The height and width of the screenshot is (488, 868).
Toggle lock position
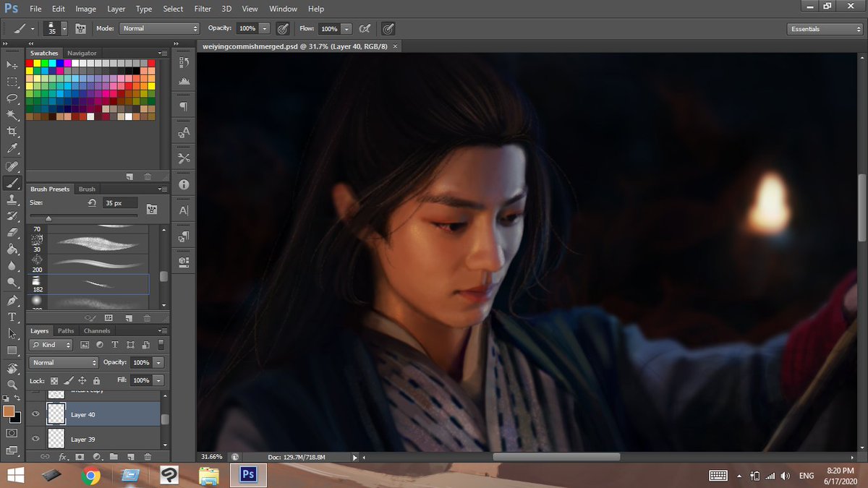point(82,380)
